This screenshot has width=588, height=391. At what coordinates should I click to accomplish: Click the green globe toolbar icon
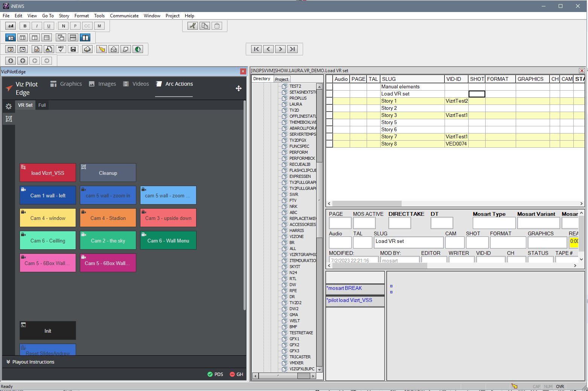(138, 49)
